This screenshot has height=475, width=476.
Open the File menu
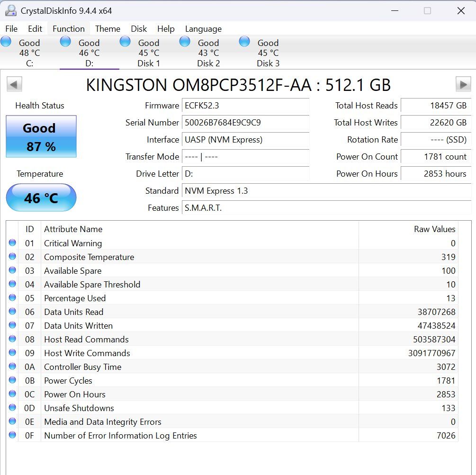tap(11, 28)
